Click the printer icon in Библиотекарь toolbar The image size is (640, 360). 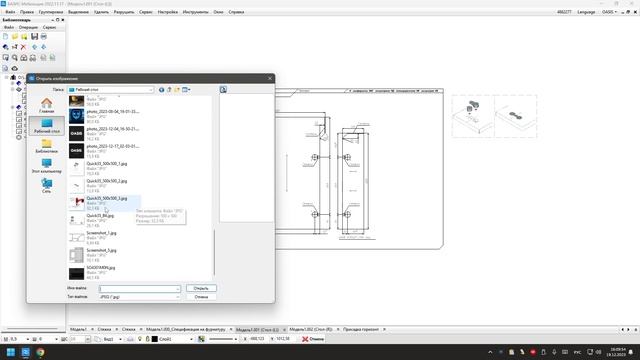pos(44,37)
